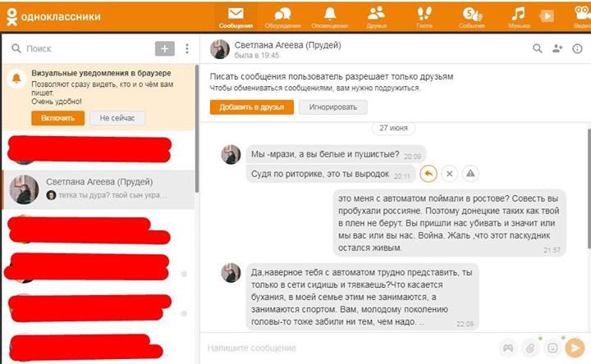Dismiss notifications with Не сейчас

tap(117, 118)
